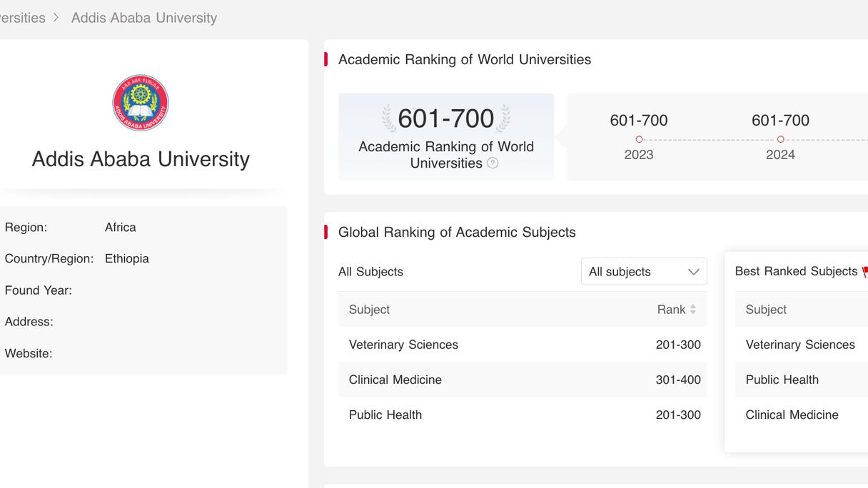Viewport: 868px width, 488px height.
Task: Click the Best Ranked Subjects heading
Action: coord(795,271)
